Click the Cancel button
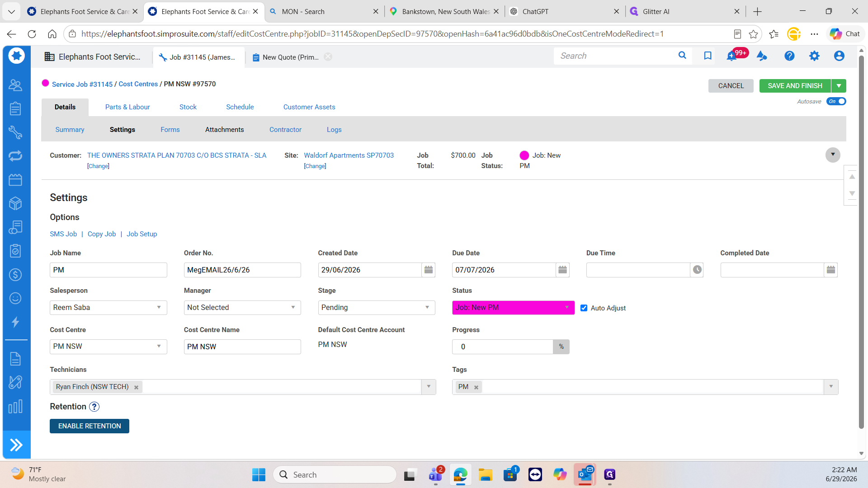 (731, 86)
